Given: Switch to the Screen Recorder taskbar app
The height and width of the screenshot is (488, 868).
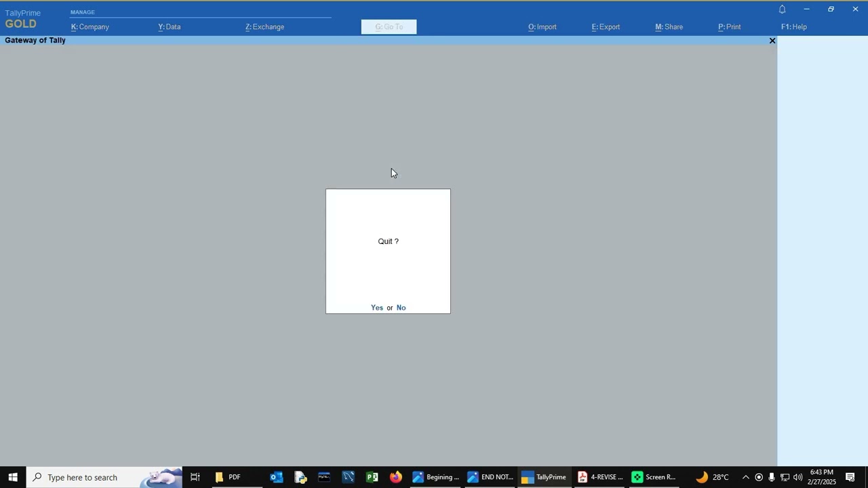Looking at the screenshot, I should (x=654, y=477).
